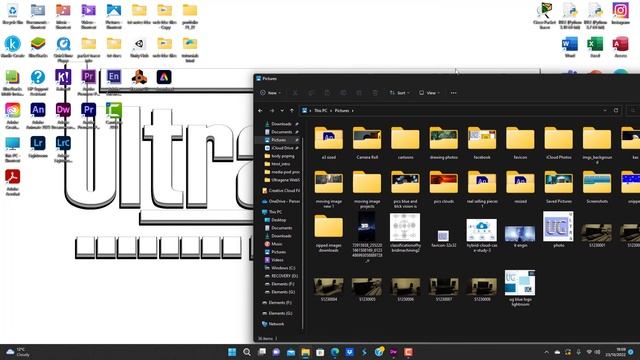Open the Unity Hub desktop icon
This screenshot has width=640, height=360.
pyautogui.click(x=139, y=47)
